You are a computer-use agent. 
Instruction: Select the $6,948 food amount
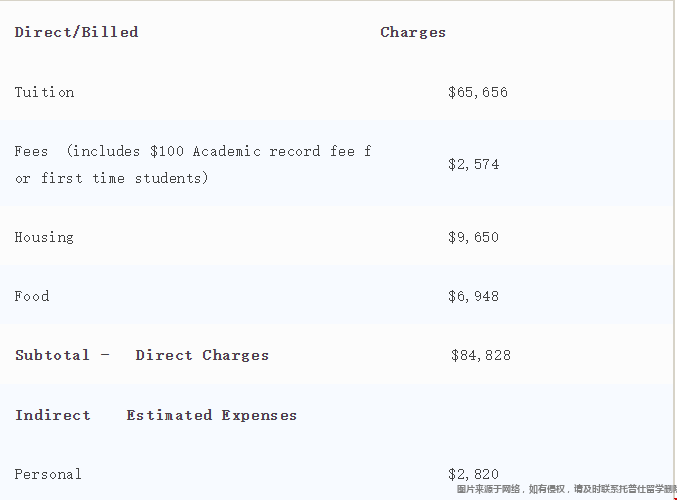click(x=474, y=297)
